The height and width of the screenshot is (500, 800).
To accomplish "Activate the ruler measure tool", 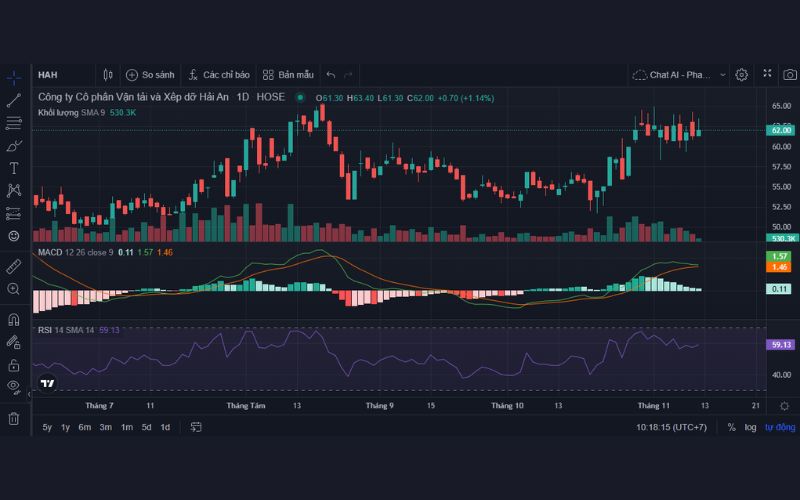I will pyautogui.click(x=14, y=266).
